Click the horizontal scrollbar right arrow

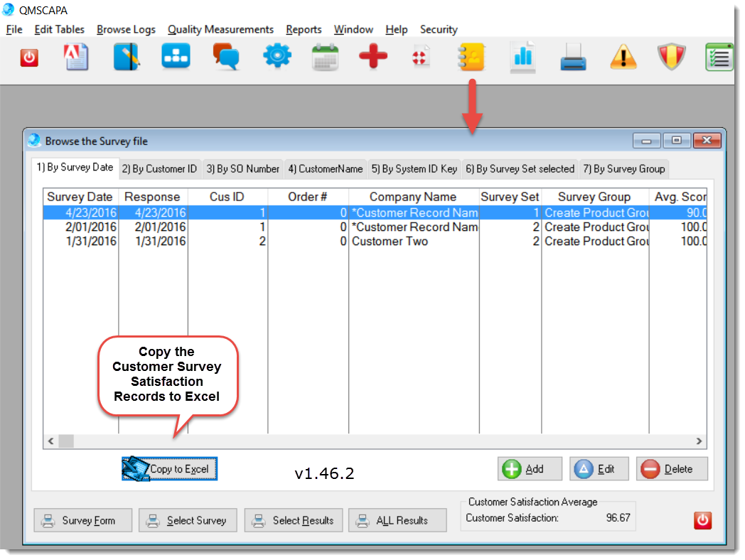coord(699,441)
